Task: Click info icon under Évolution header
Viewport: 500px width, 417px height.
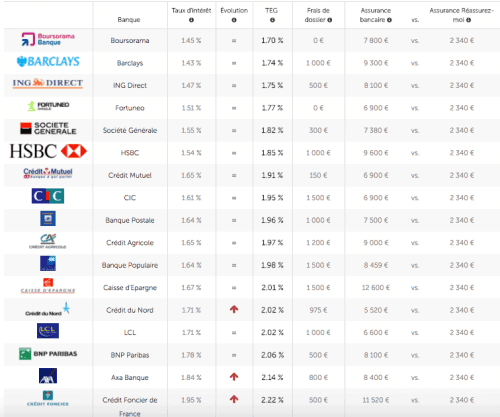Action: tap(234, 20)
